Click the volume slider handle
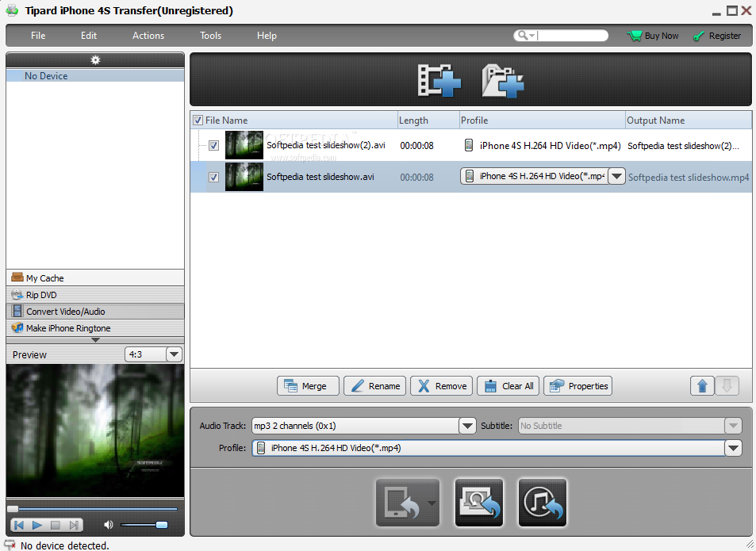 (x=162, y=525)
